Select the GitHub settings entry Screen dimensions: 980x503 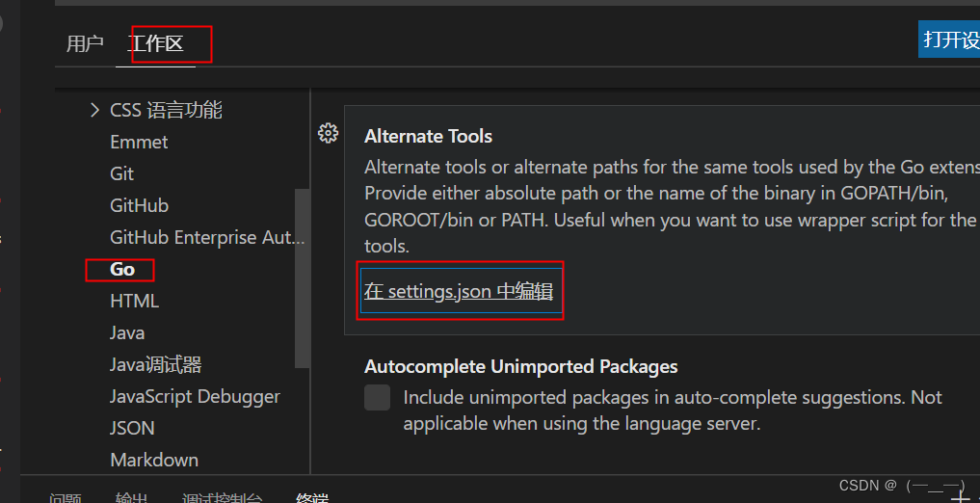click(x=139, y=205)
